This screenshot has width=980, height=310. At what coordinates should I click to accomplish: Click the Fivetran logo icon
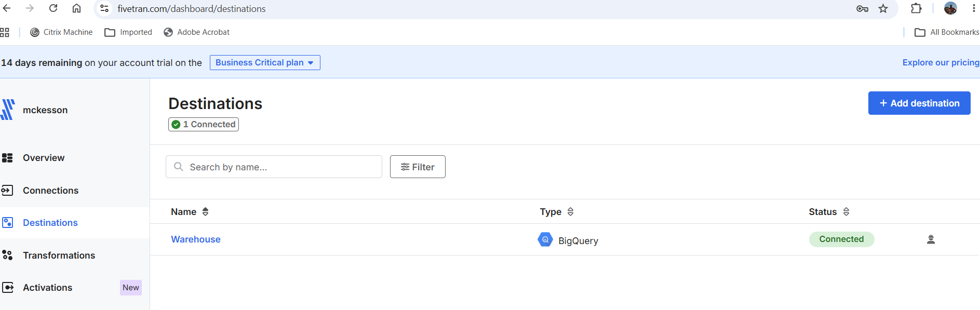pos(8,110)
